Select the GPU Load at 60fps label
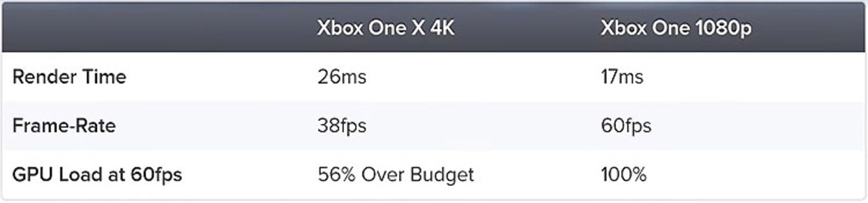Viewport: 868px width, 203px height. click(97, 175)
